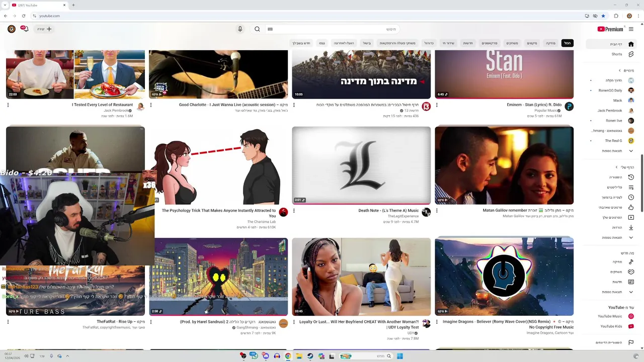Open מוזיקה under מה חדש
This screenshot has width=644, height=362.
[x=611, y=262]
